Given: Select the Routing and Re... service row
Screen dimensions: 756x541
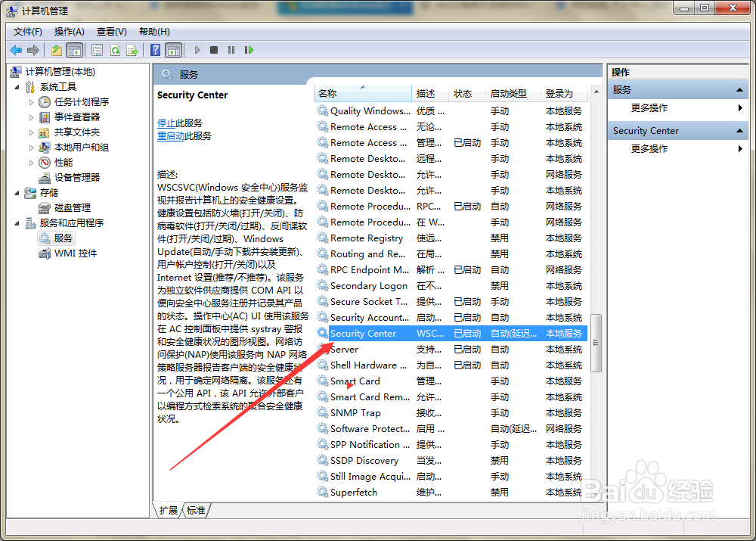Looking at the screenshot, I should 451,253.
